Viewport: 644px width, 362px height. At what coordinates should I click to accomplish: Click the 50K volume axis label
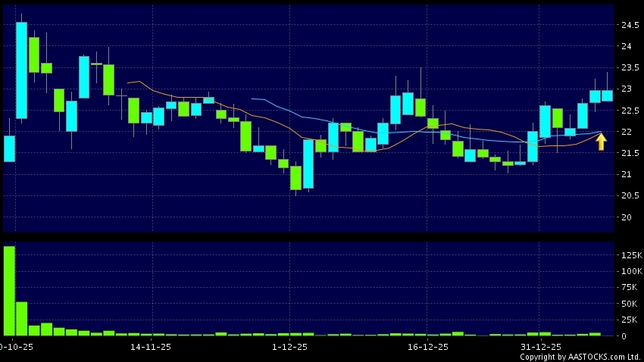pyautogui.click(x=630, y=304)
